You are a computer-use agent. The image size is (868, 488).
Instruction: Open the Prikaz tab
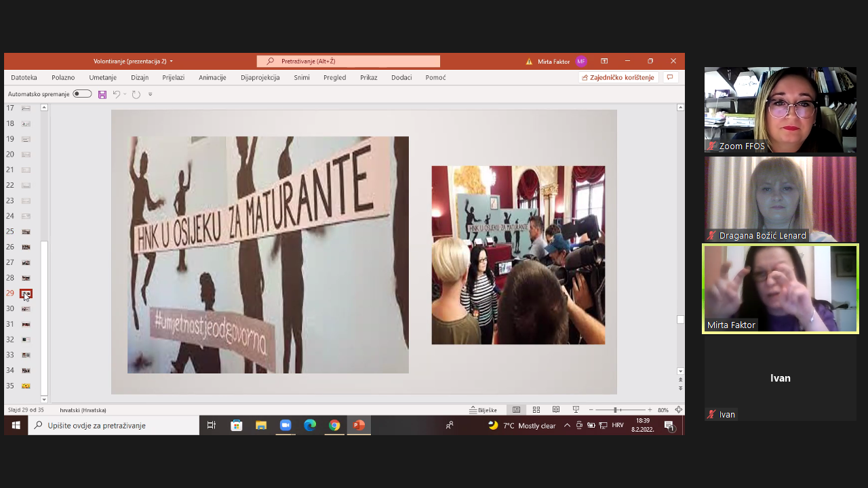[369, 77]
